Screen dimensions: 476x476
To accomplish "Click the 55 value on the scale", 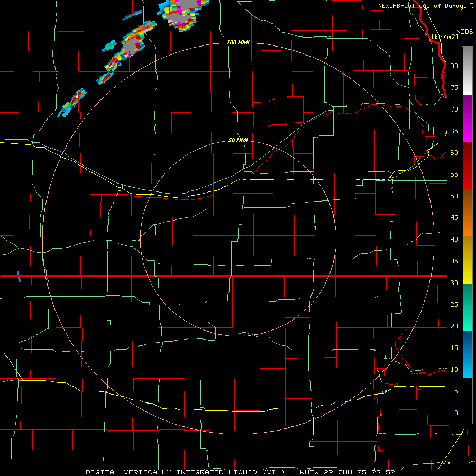I will tap(454, 174).
